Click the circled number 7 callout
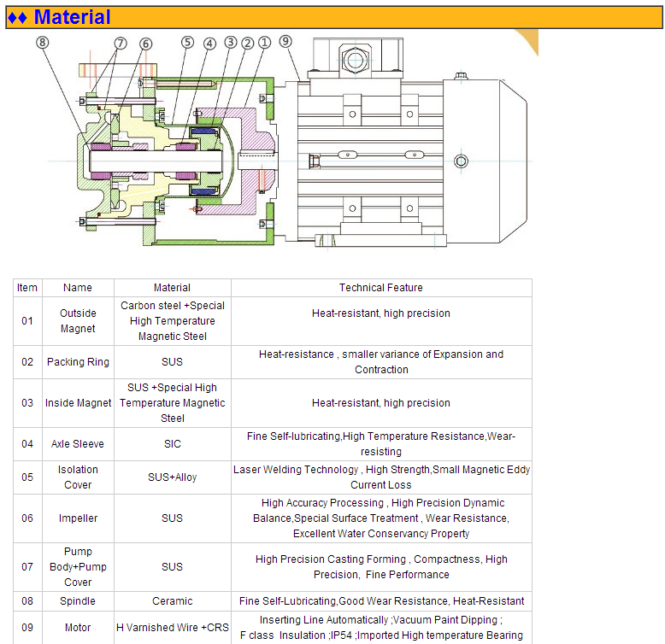Screen dimensions: 665x644 click(121, 44)
